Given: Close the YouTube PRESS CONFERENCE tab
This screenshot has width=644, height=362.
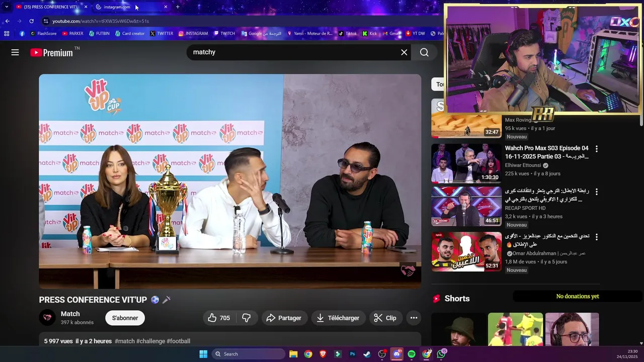Looking at the screenshot, I should point(86,7).
